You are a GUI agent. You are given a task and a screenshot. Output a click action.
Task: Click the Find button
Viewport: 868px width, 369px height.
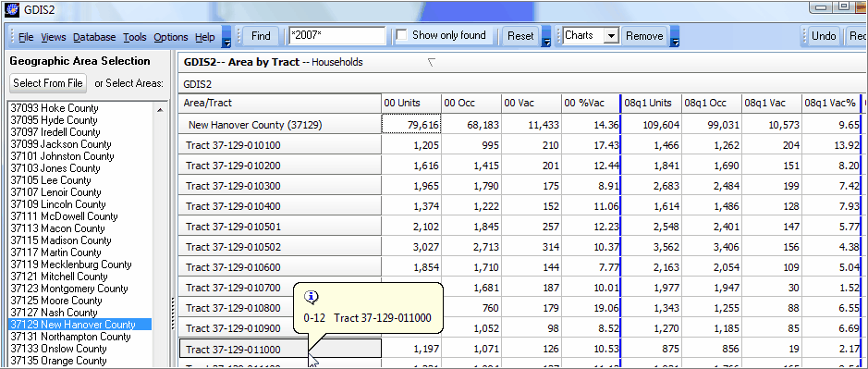point(261,36)
